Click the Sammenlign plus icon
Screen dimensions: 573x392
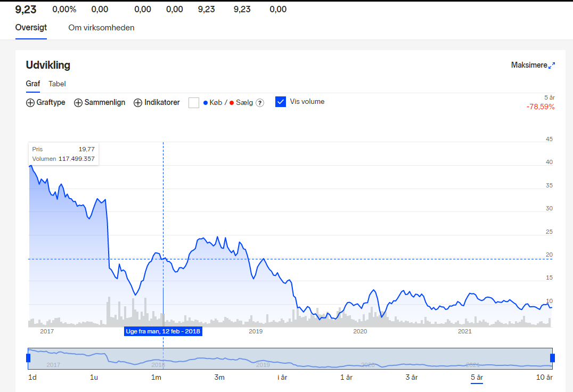pos(78,103)
